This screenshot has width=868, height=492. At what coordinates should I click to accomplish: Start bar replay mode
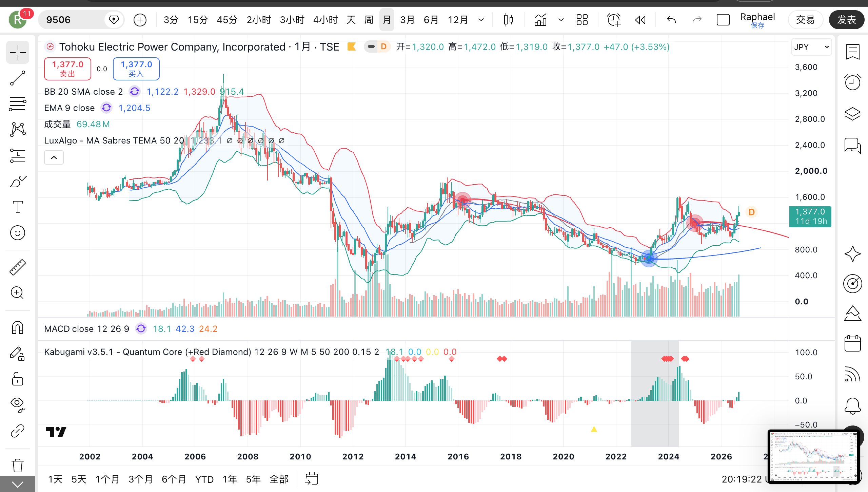(640, 20)
